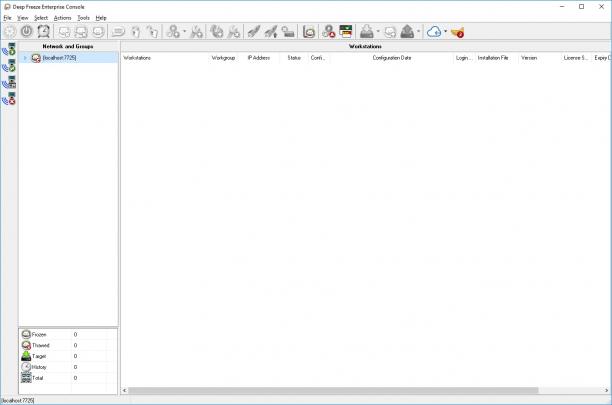Sort by Status column header
612x405 pixels.
point(294,58)
